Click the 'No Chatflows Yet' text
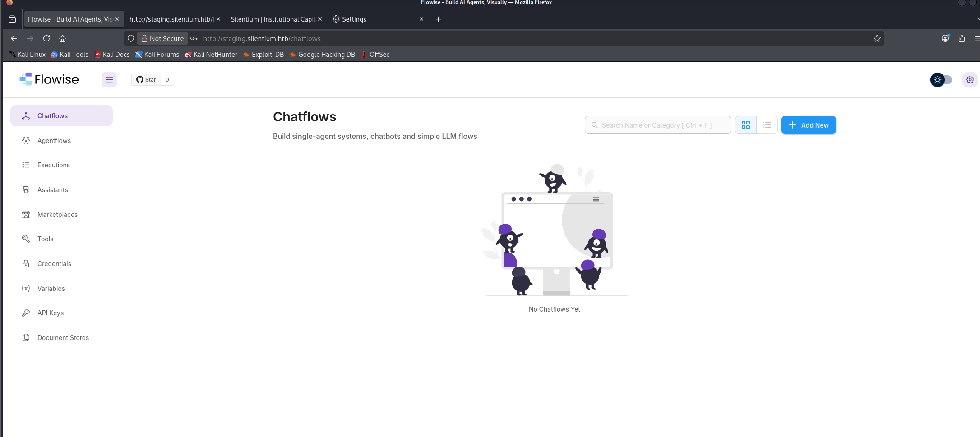 point(555,309)
